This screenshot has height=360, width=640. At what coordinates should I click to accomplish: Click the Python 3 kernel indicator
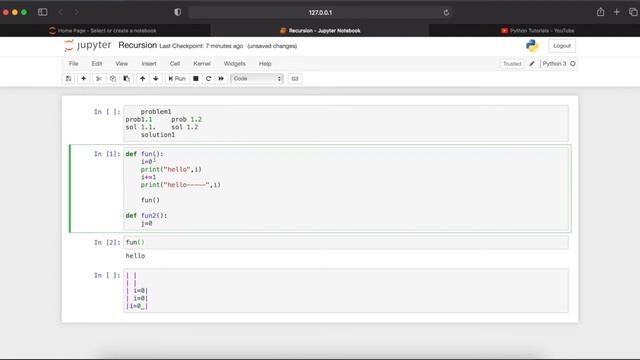coord(559,64)
